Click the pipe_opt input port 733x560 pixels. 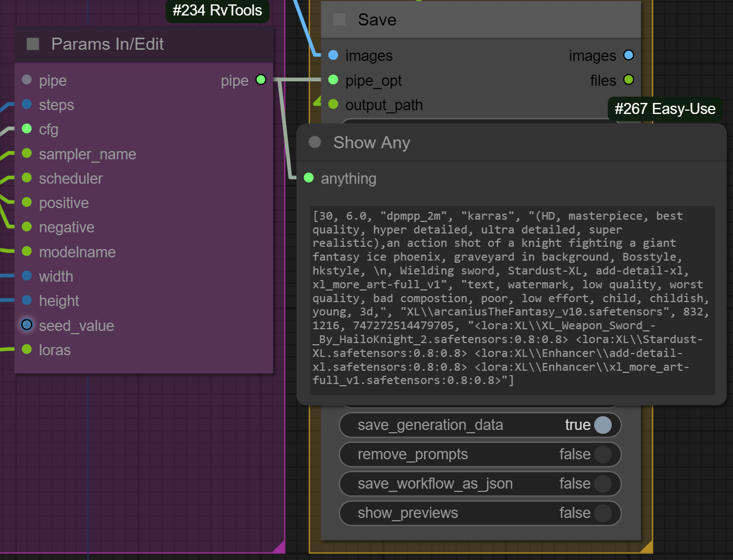[x=333, y=80]
